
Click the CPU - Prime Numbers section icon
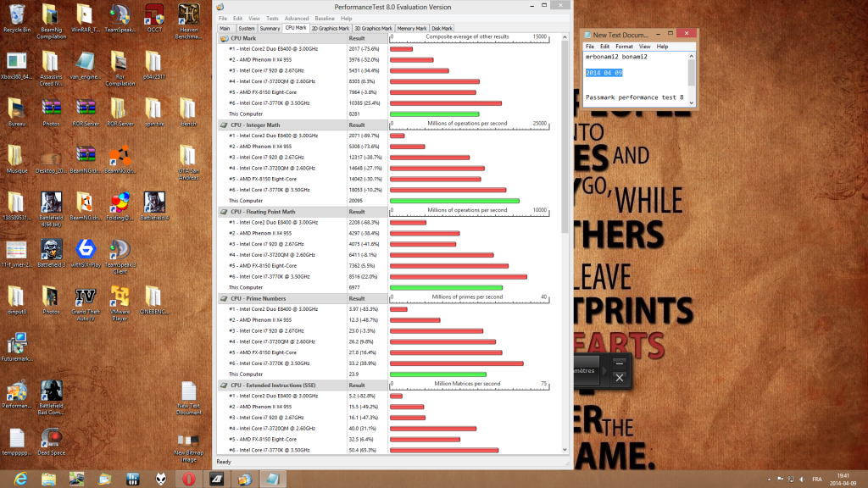(x=224, y=299)
